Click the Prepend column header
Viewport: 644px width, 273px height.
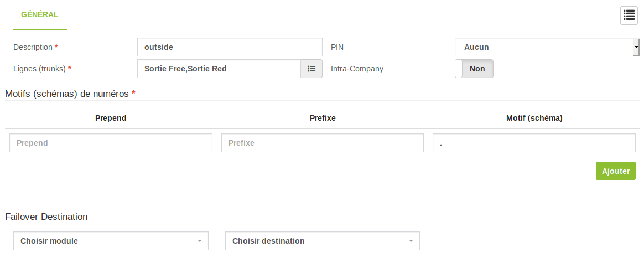[111, 118]
